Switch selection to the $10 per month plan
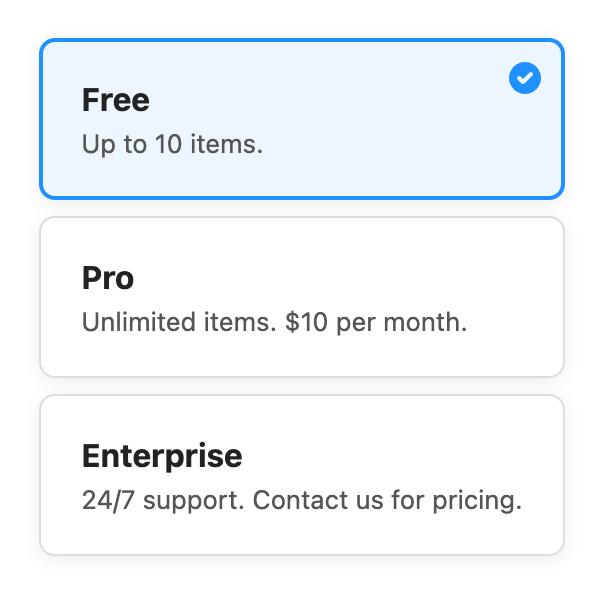Screen dimensions: 608x600 click(x=302, y=297)
